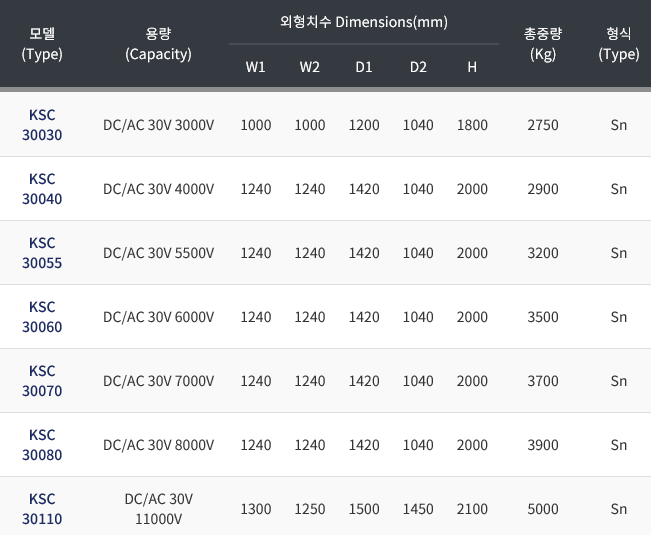Click the DC/AC 30V 11000V capacity cell
653x535 pixels.
pos(158,509)
